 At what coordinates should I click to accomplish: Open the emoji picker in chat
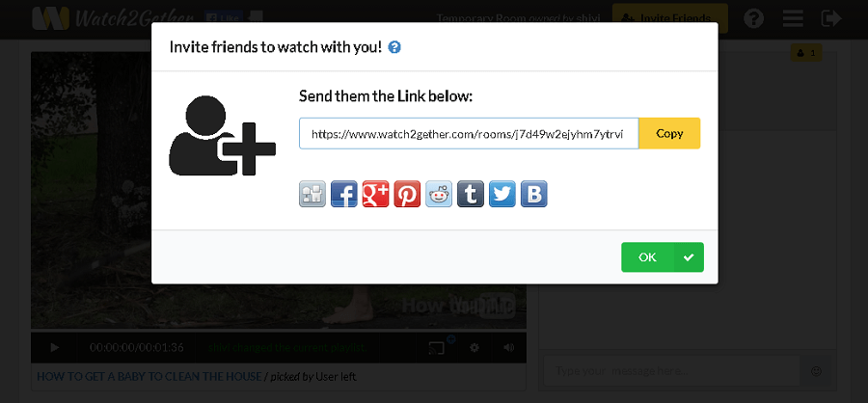(x=816, y=371)
